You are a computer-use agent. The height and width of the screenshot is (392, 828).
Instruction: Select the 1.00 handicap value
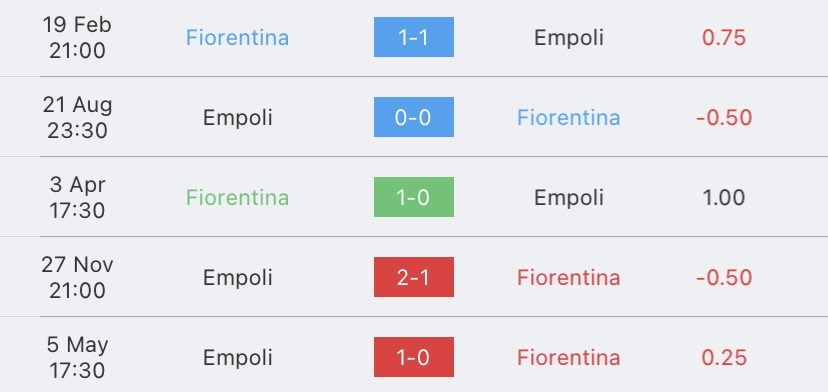[x=723, y=198]
